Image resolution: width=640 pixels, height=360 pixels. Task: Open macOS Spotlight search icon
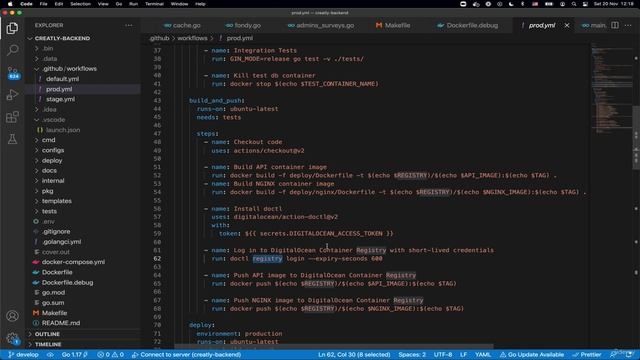[574, 4]
